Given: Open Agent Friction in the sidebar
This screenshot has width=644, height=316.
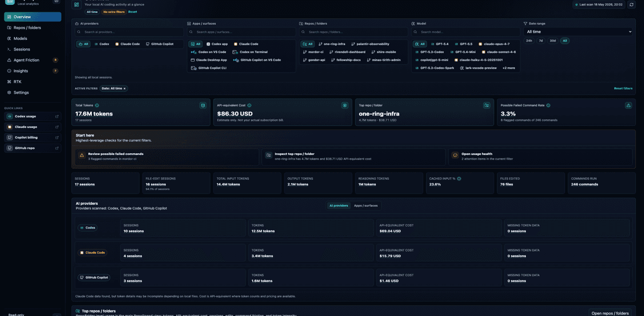Looking at the screenshot, I should click(33, 60).
